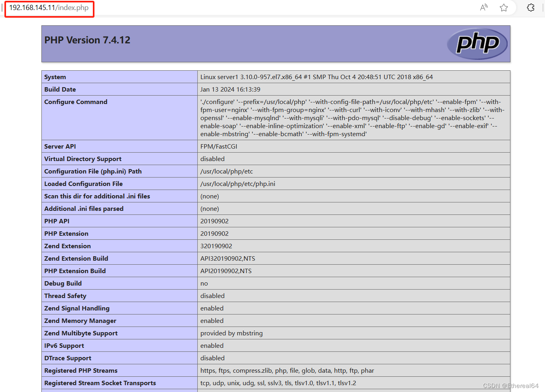Select the 'System' row label
545x392 pixels.
pyautogui.click(x=55, y=77)
